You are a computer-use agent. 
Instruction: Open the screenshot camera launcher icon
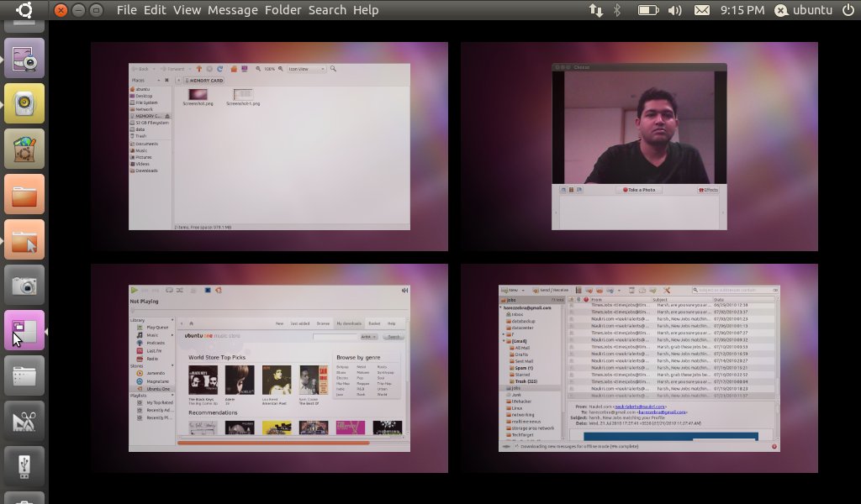24,286
